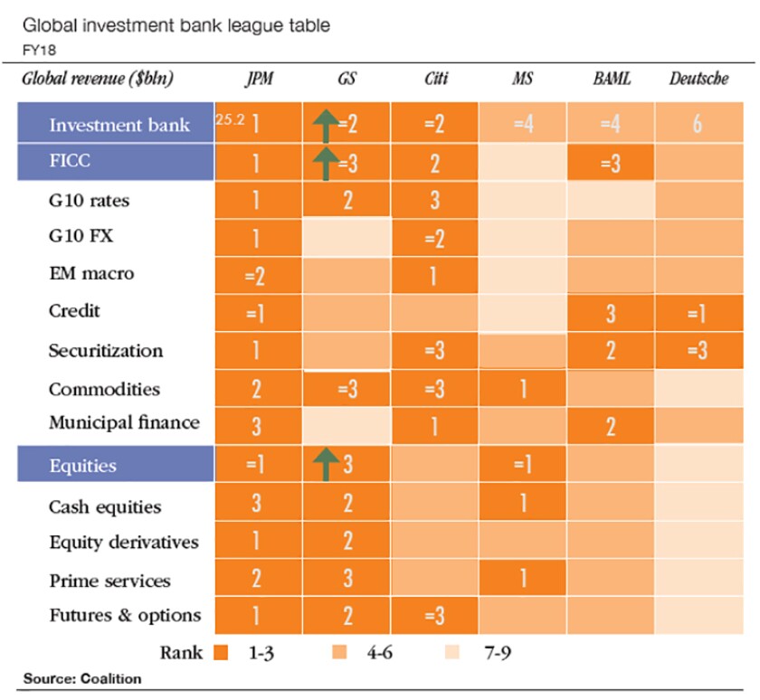Click the dark orange Rank 1-3 legend swatch
This screenshot has width=760, height=700.
(x=221, y=653)
